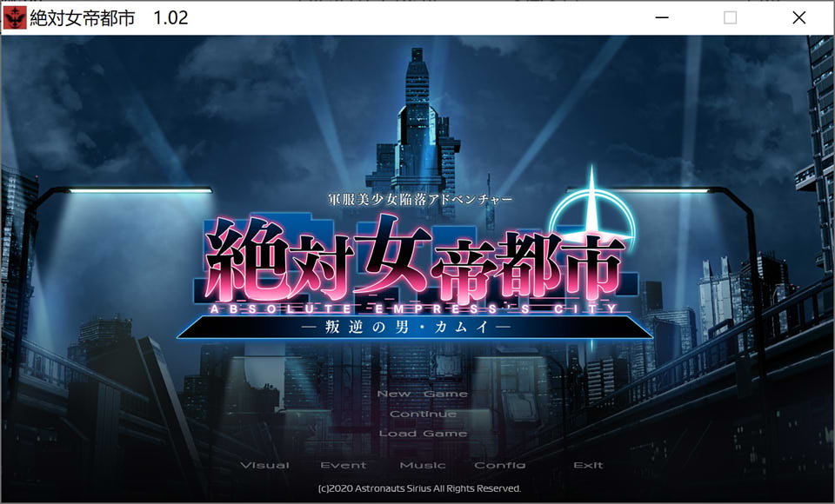Select Continue on the title menu
This screenshot has height=504, width=835.
(x=422, y=414)
